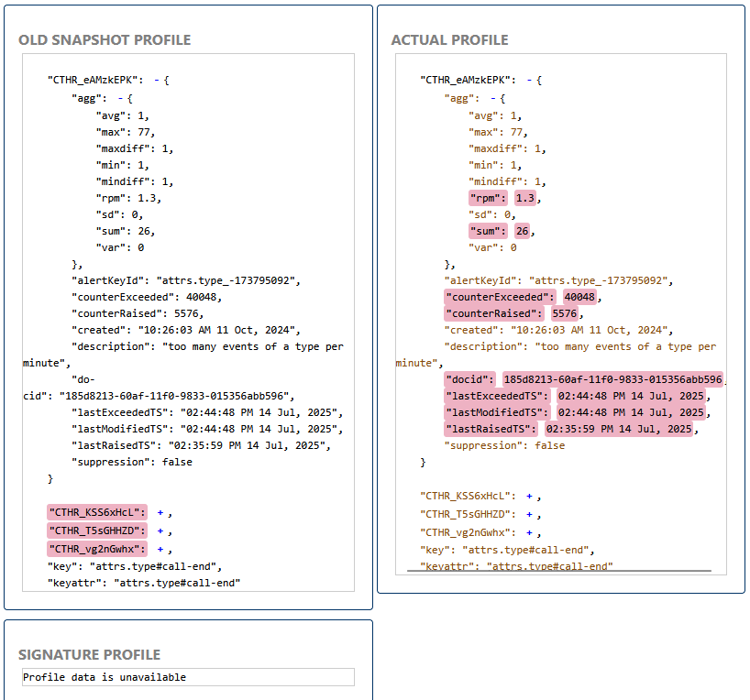
Task: Expand CTHR_T5sGHHZD in Actual Profile
Action: 529,515
